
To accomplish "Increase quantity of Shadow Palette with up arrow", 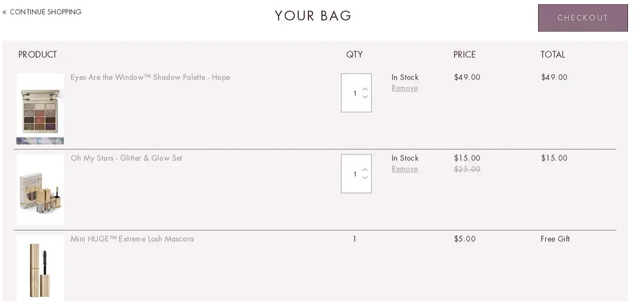I will point(365,89).
